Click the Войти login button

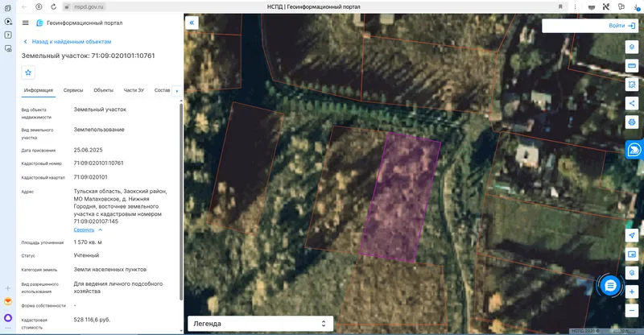(x=621, y=26)
